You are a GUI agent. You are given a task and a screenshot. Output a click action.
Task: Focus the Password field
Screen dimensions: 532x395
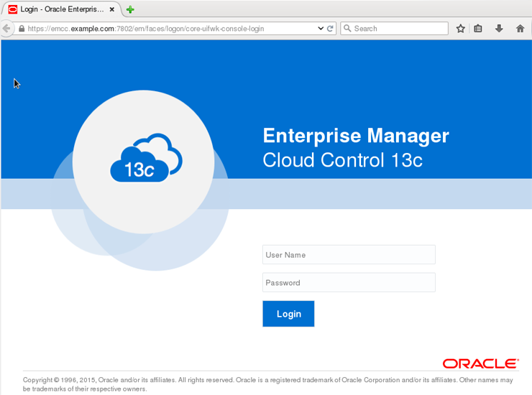click(349, 282)
